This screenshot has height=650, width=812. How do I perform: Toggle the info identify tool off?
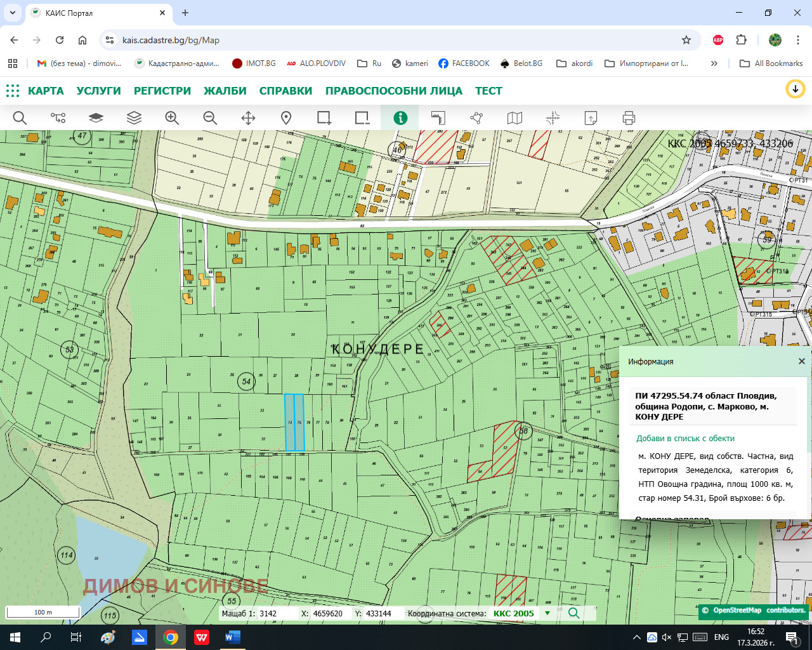[400, 117]
